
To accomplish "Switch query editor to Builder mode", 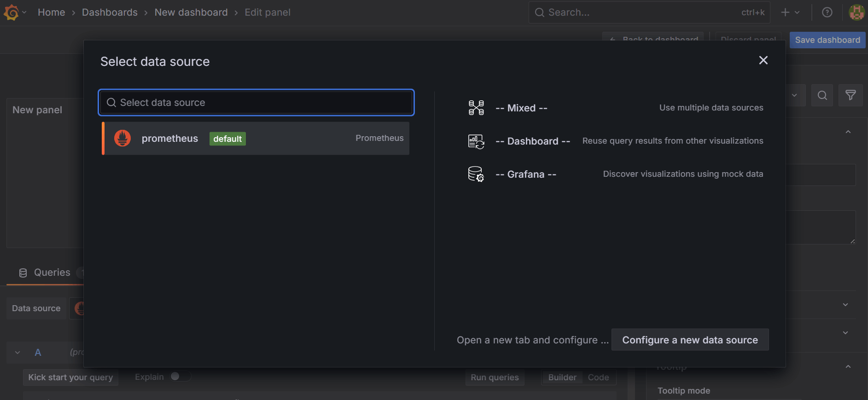I will point(562,377).
